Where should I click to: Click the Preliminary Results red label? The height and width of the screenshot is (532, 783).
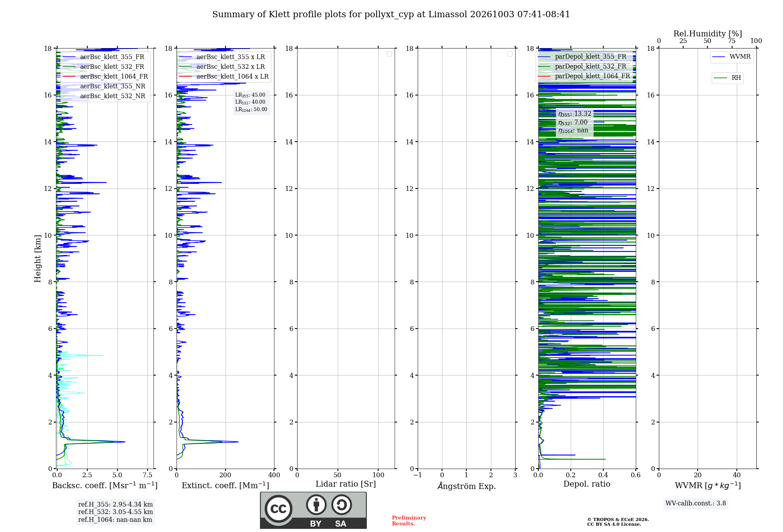pyautogui.click(x=409, y=521)
